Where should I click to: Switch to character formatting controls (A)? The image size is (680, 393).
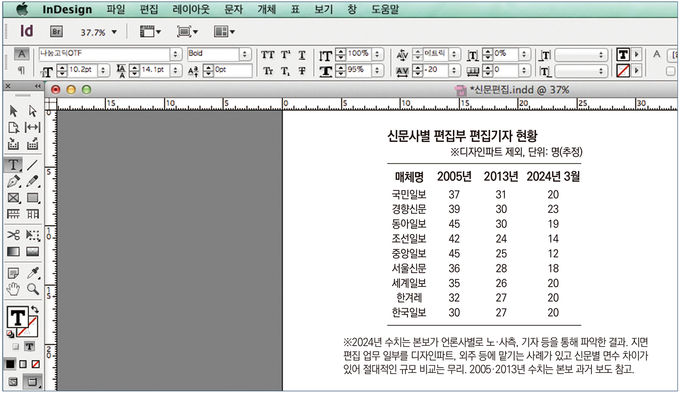coord(21,54)
